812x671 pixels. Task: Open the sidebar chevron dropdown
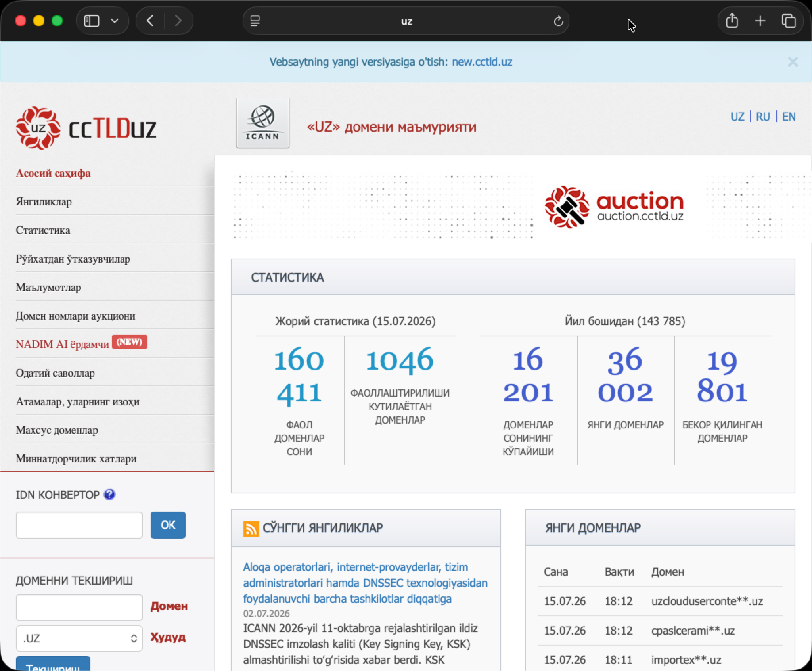pyautogui.click(x=115, y=21)
